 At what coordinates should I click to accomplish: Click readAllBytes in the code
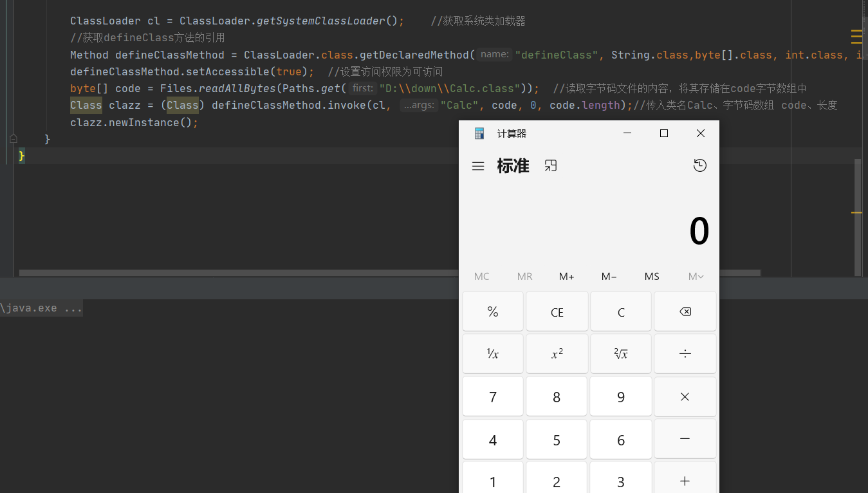pyautogui.click(x=237, y=88)
